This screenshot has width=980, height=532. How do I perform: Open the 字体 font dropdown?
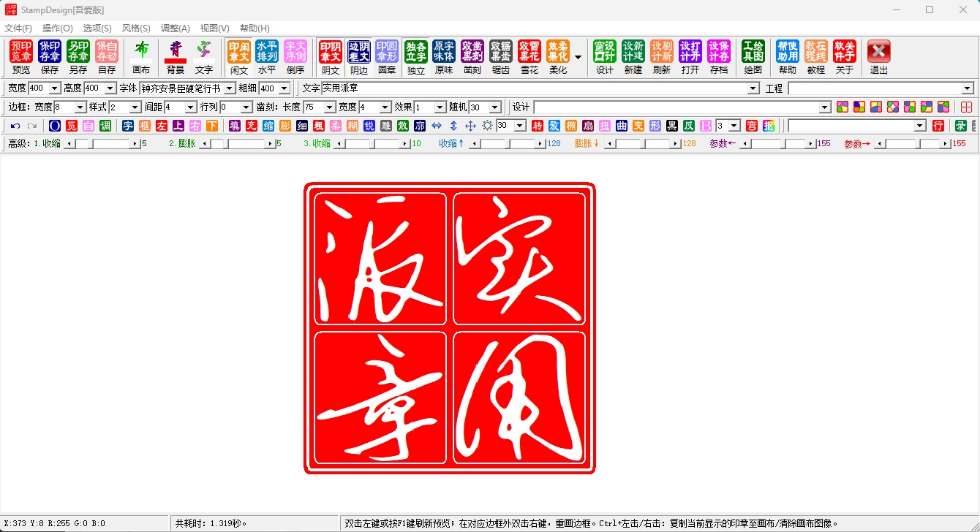tap(229, 88)
